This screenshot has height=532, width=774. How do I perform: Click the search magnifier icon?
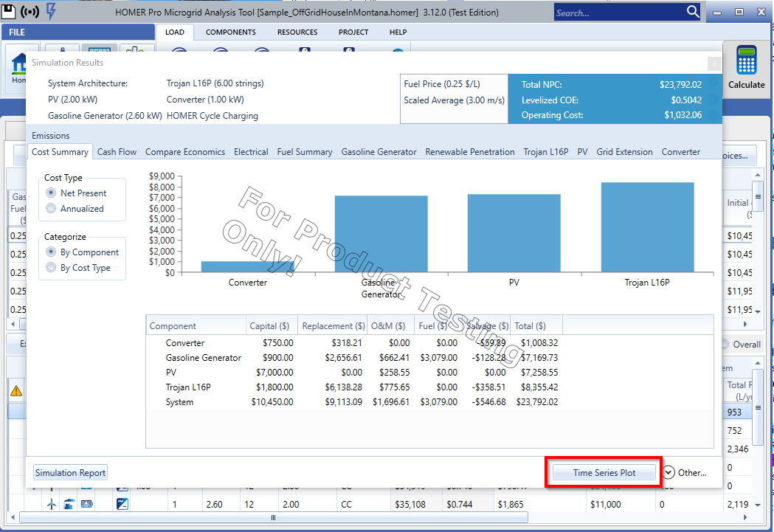click(693, 12)
